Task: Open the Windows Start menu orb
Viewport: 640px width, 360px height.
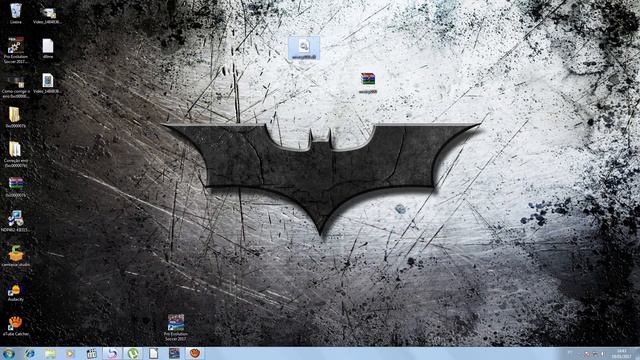Action: (x=9, y=353)
